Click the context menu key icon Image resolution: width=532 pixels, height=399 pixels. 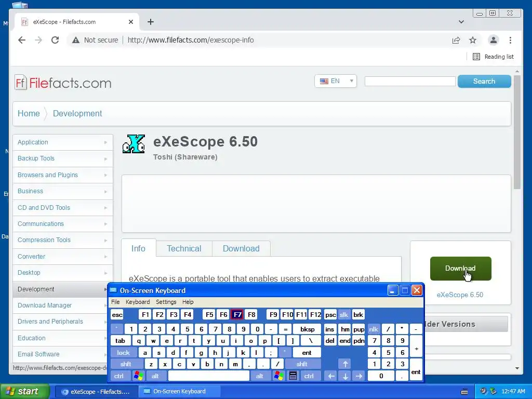pyautogui.click(x=293, y=376)
